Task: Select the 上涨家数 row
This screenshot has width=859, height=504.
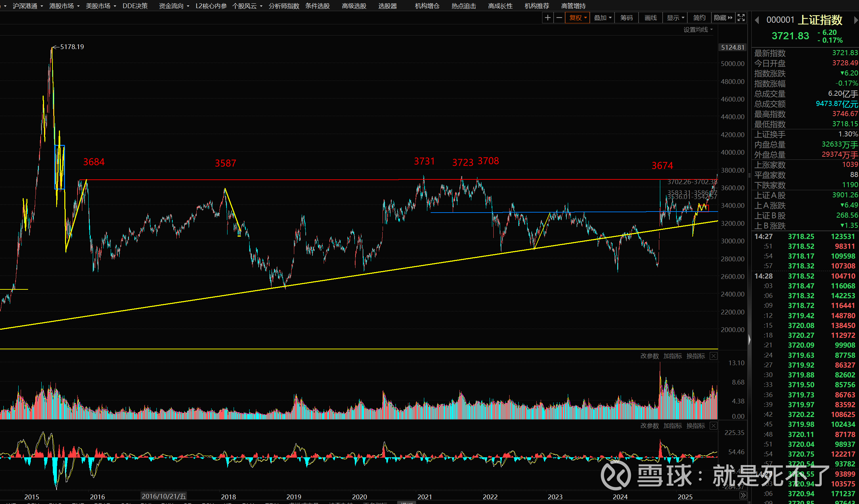Action: coord(806,165)
